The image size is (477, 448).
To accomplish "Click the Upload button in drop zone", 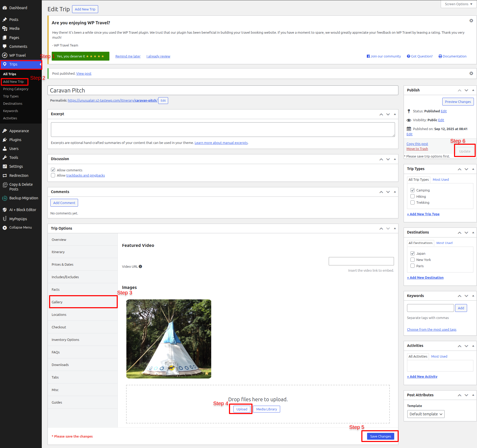I will coord(242,409).
